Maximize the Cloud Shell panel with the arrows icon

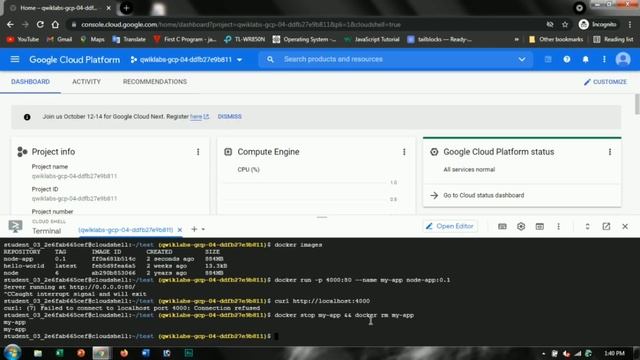point(587,227)
